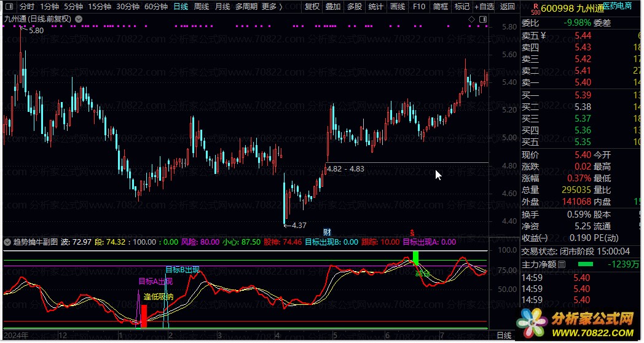Select the 1分钟 period

point(49,7)
